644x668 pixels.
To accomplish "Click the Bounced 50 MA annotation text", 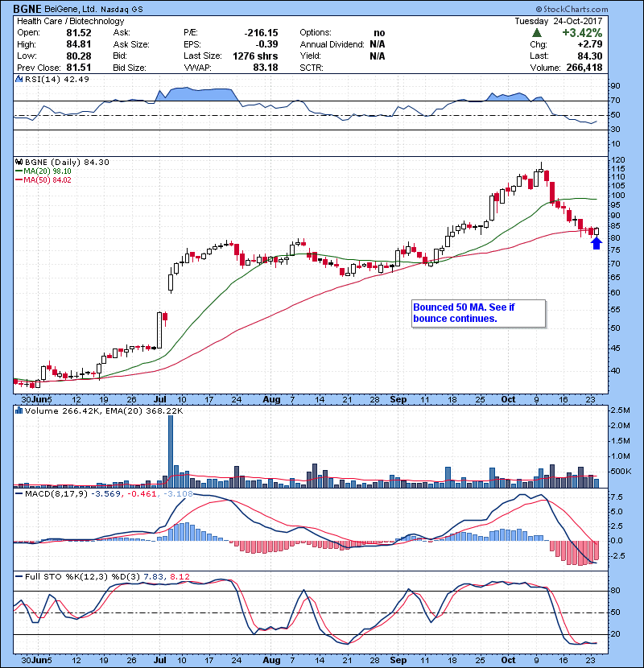I will pos(464,313).
